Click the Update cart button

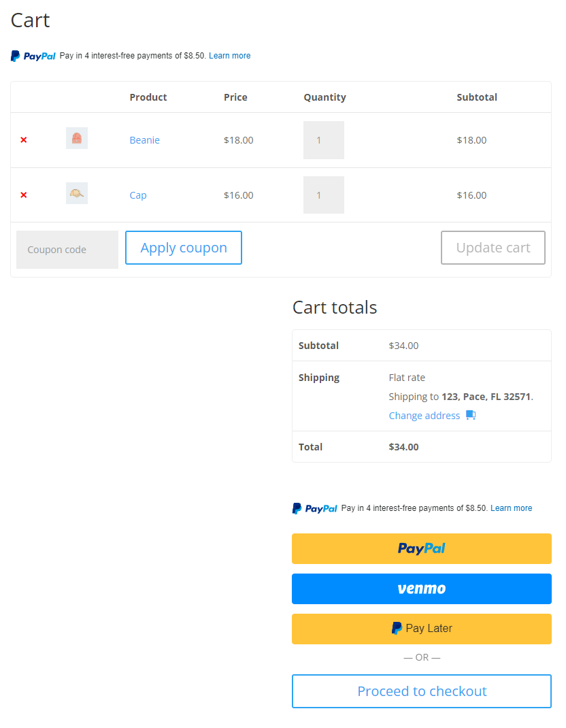point(493,248)
